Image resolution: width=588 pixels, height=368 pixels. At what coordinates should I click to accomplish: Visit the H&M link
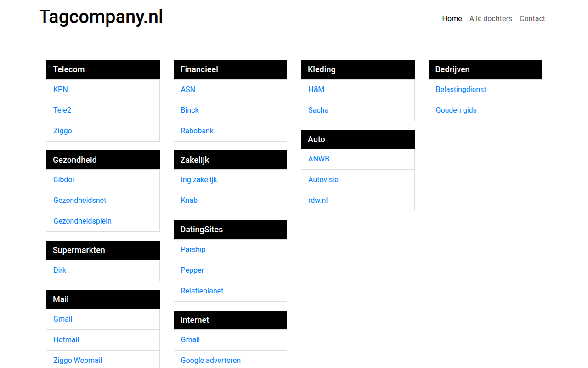click(x=316, y=89)
